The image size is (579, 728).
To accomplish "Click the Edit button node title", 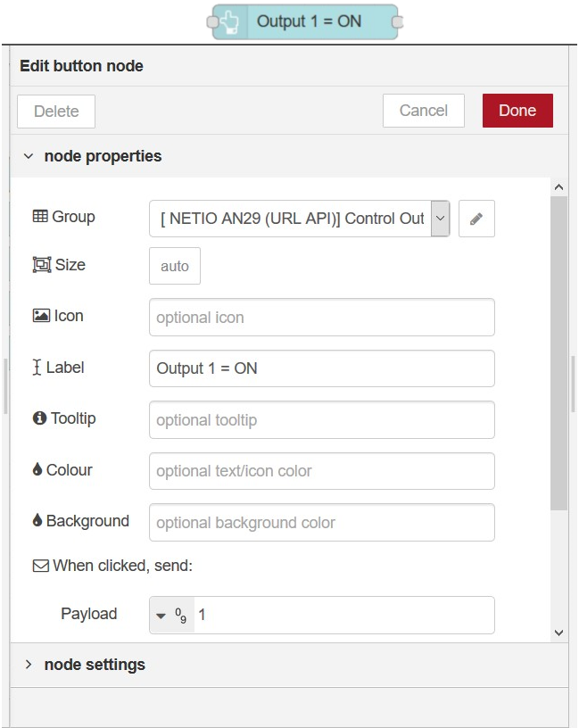I will pyautogui.click(x=81, y=66).
